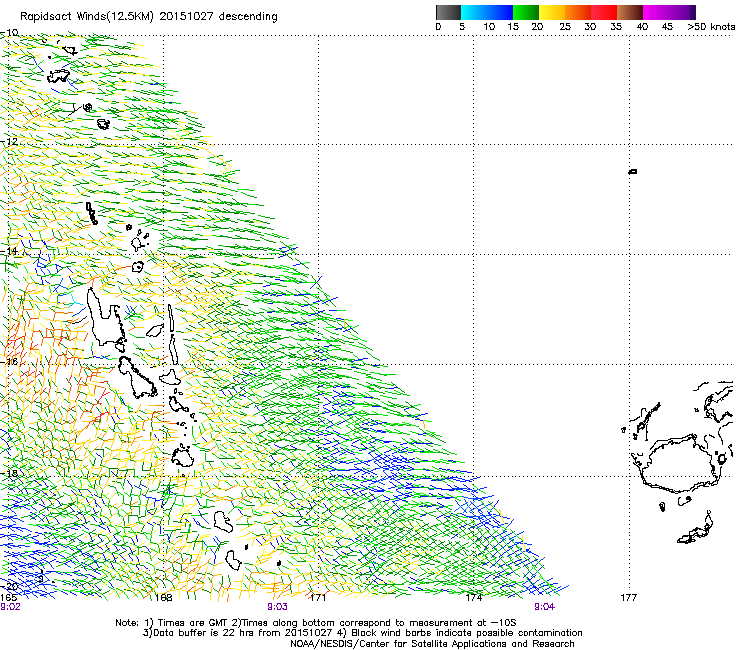Image resolution: width=740 pixels, height=650 pixels.
Task: Click the '-10' latitude label
Action: (9, 33)
